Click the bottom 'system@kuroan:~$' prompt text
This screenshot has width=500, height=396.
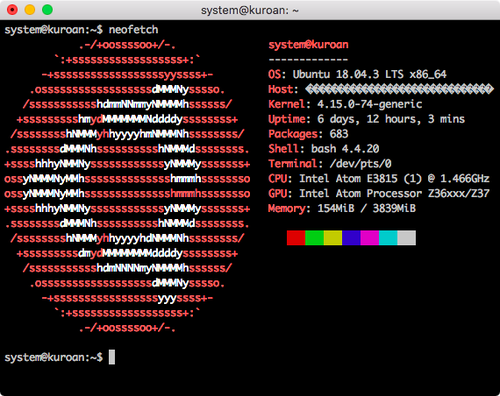point(54,358)
